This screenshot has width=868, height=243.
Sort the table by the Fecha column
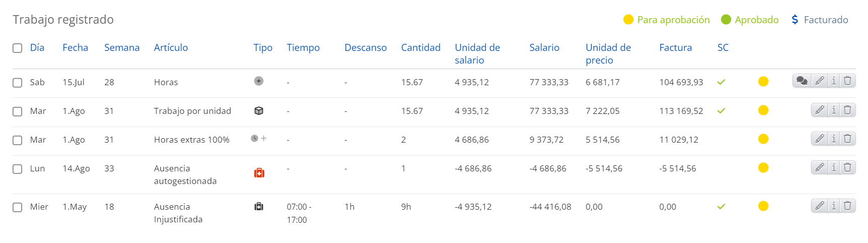point(75,47)
